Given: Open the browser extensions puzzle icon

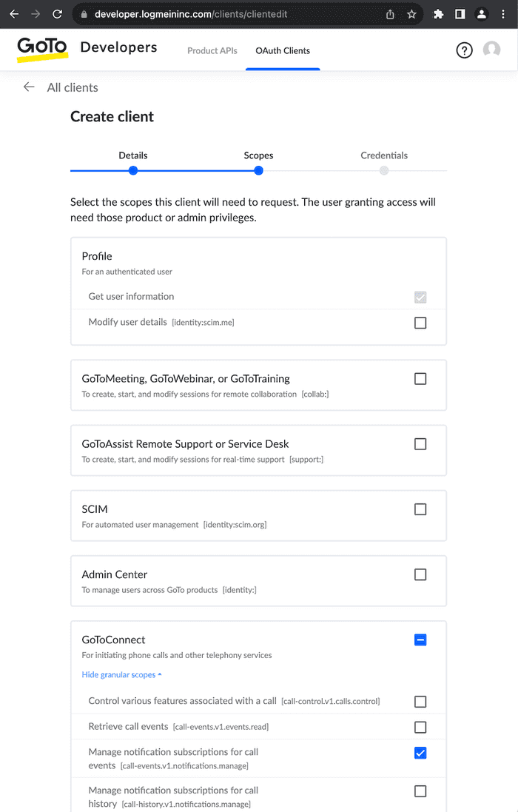Looking at the screenshot, I should tap(438, 13).
